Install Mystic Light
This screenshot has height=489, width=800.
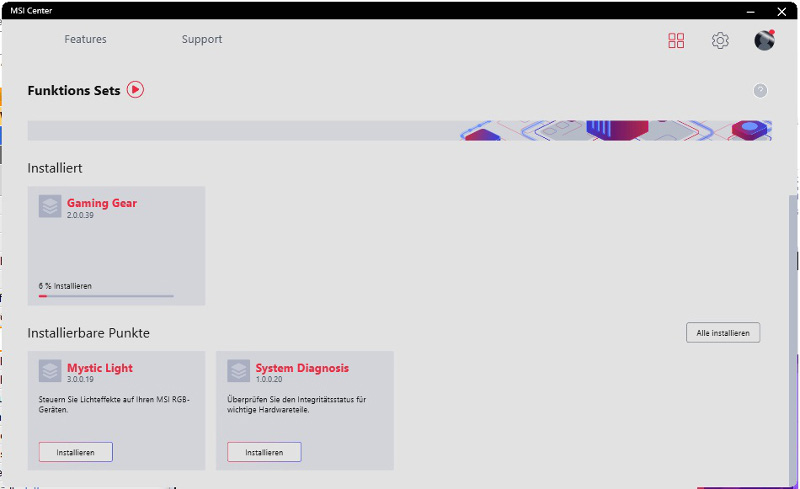tap(76, 452)
